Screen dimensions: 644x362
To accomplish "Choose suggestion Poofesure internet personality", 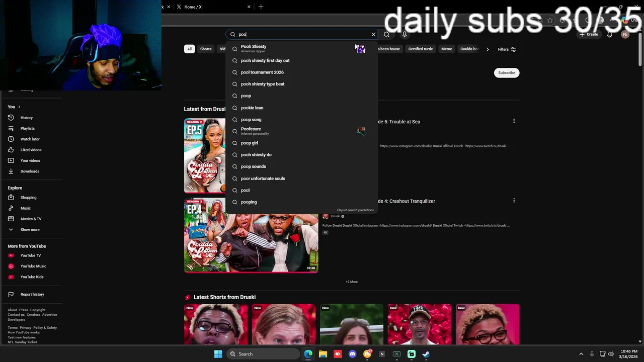I will [302, 131].
